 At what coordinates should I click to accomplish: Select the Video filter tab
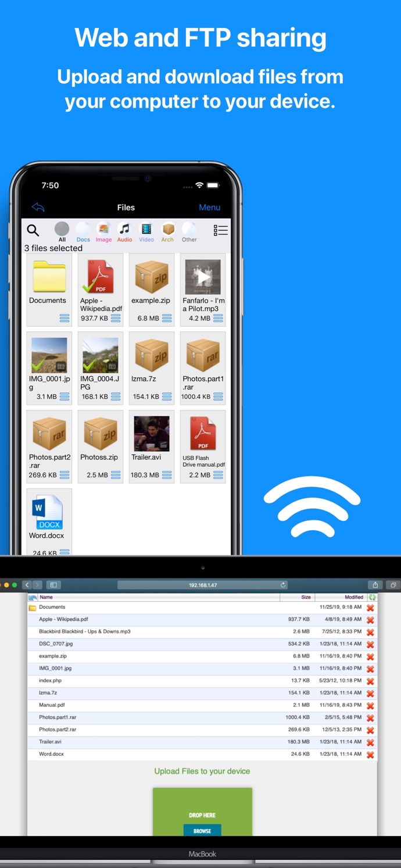[146, 231]
